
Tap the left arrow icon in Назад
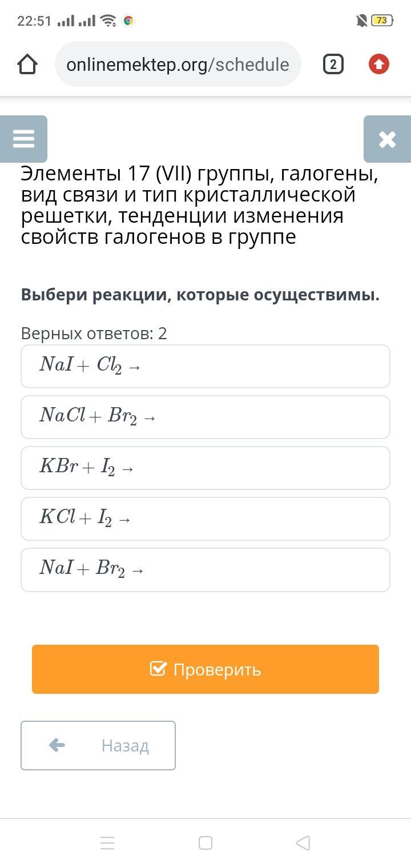[57, 745]
